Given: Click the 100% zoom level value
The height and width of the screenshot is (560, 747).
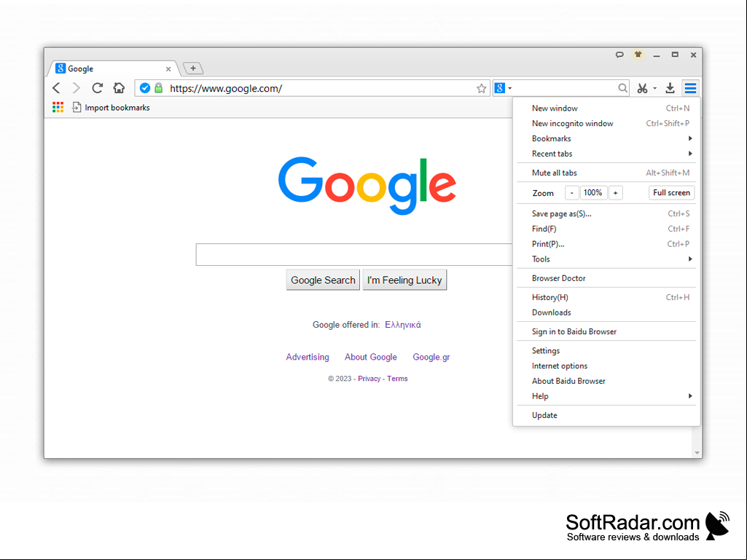Looking at the screenshot, I should coord(593,193).
